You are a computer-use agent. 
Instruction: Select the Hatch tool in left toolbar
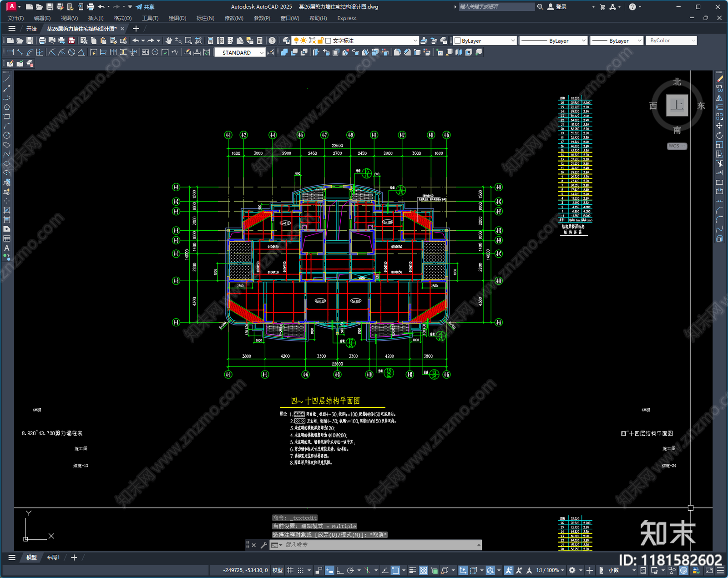[x=7, y=210]
